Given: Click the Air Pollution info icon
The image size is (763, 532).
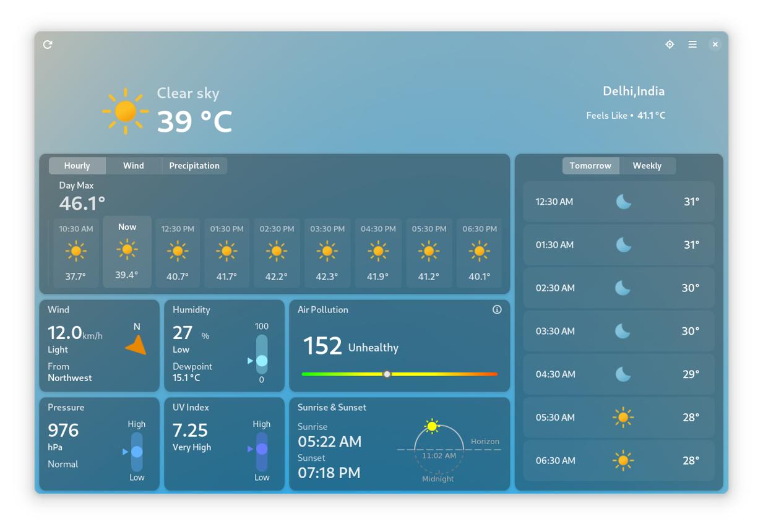Looking at the screenshot, I should pyautogui.click(x=497, y=309).
